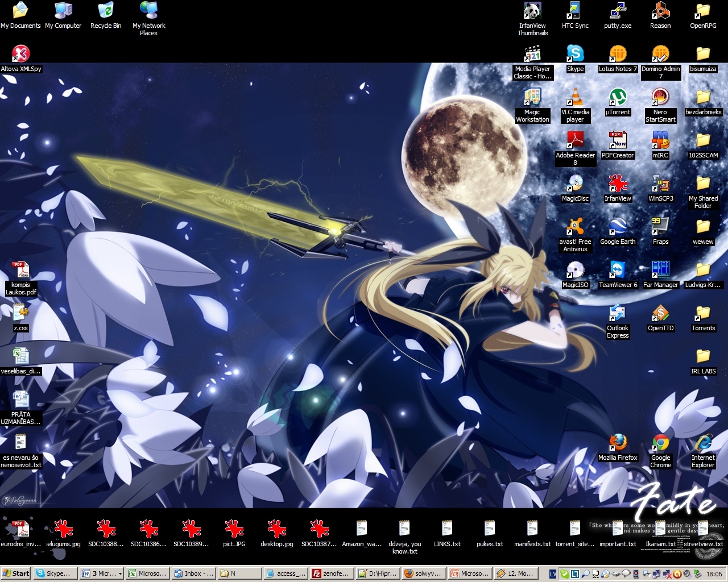Open the bezdarbnieks folder
The width and height of the screenshot is (728, 582).
coord(703,102)
